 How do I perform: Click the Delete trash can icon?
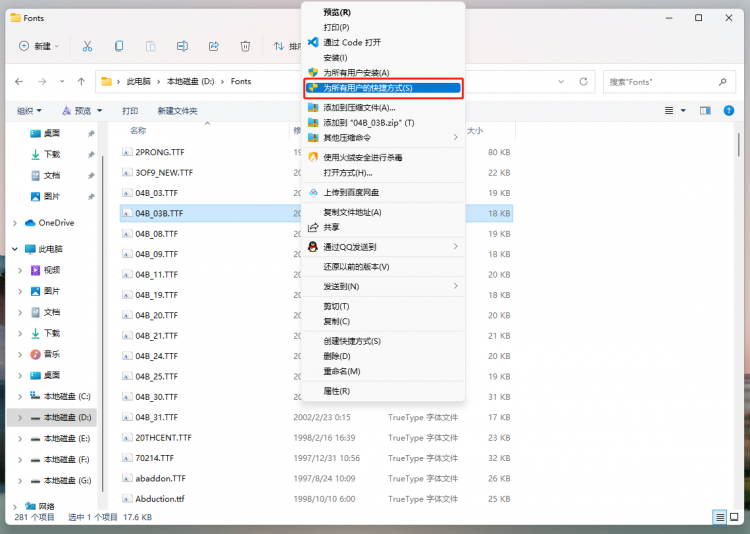click(x=245, y=46)
